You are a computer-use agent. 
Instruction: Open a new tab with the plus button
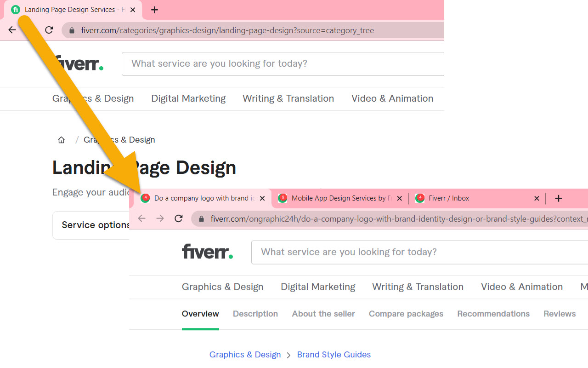click(x=558, y=198)
